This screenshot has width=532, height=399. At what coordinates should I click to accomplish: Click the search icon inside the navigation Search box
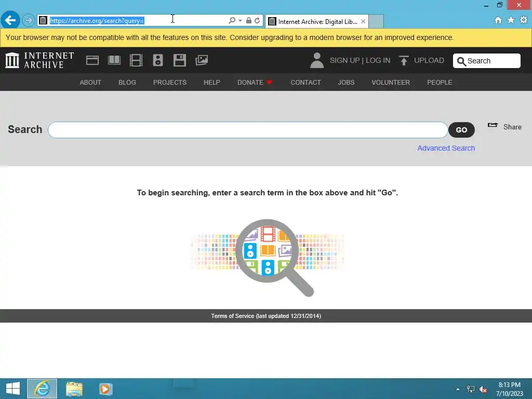(x=461, y=61)
